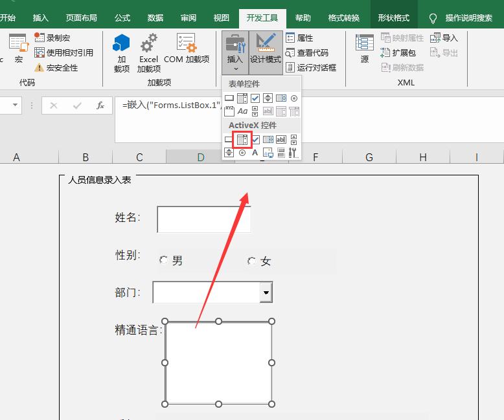Viewport: 504px width, 420px height.
Task: Open COM 加载项 dialog
Action: pos(187,48)
